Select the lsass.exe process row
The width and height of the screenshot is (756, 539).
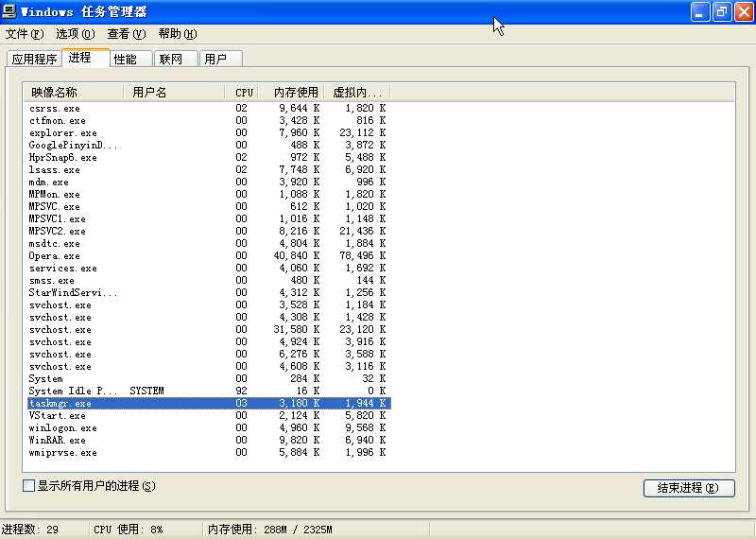coord(209,169)
